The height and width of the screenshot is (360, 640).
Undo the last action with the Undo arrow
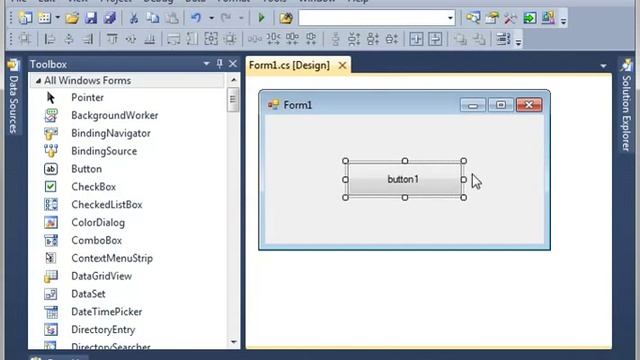[196, 18]
